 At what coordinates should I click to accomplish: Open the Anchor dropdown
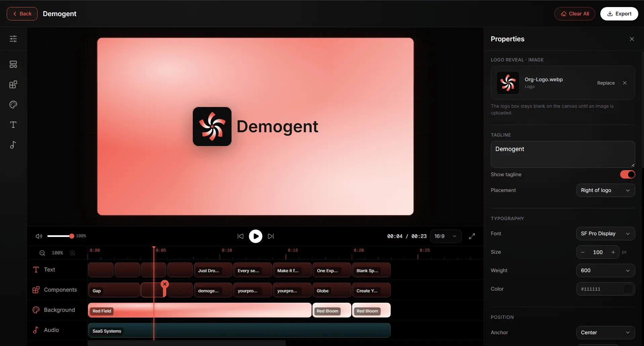[606, 333]
